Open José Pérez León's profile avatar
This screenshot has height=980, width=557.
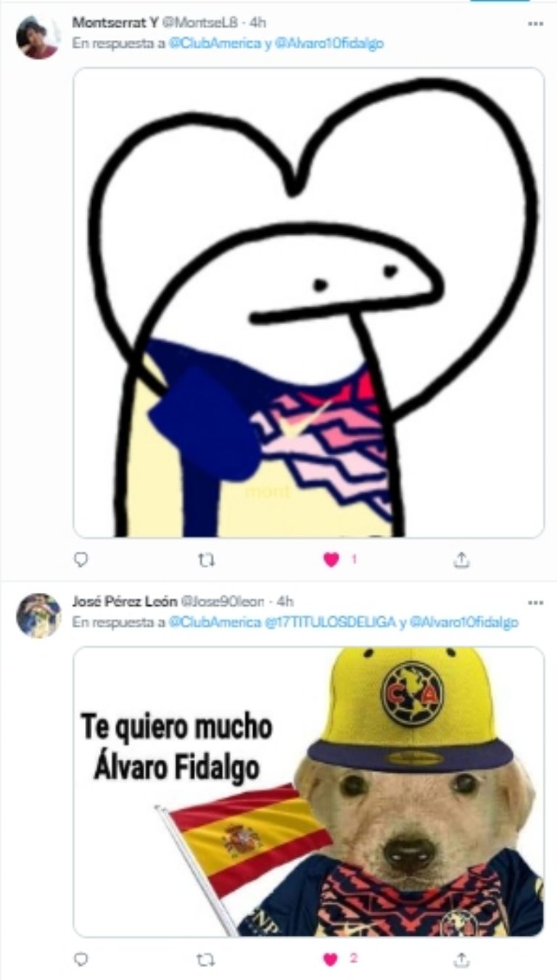(38, 616)
